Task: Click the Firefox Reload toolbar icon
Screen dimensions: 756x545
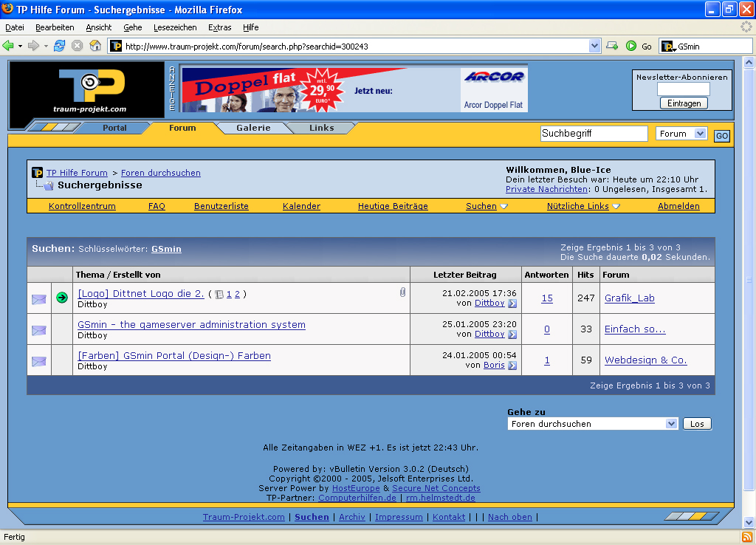Action: pos(59,46)
